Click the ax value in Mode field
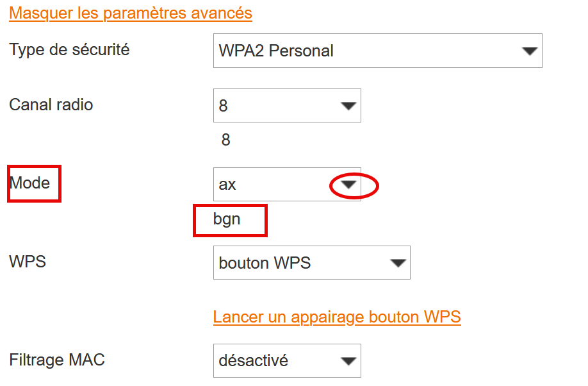This screenshot has width=588, height=386. [227, 184]
